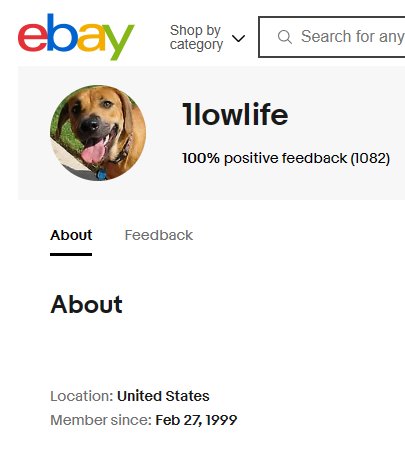Viewport: 405px width, 449px height.
Task: Select the About tab
Action: coord(71,235)
